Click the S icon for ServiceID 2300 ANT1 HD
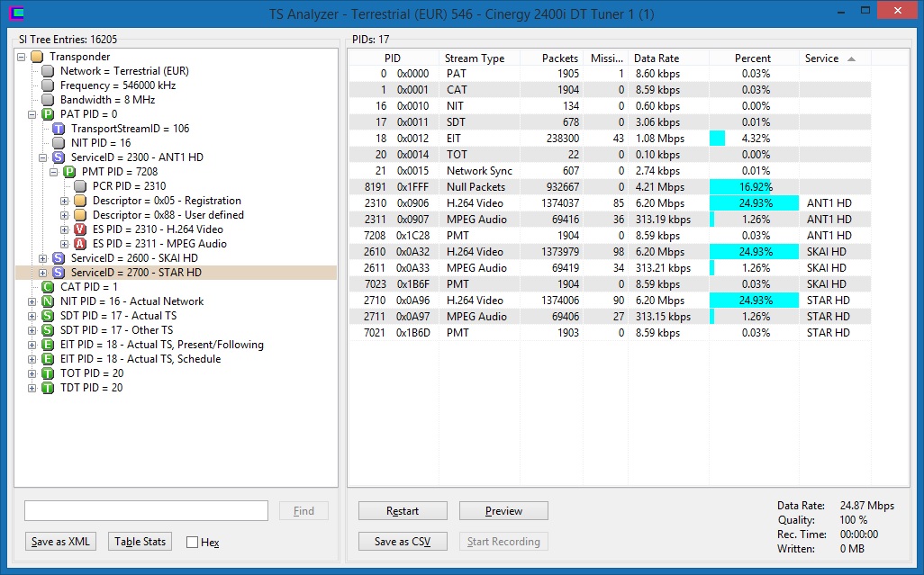Viewport: 924px width, 575px height. pyautogui.click(x=59, y=157)
